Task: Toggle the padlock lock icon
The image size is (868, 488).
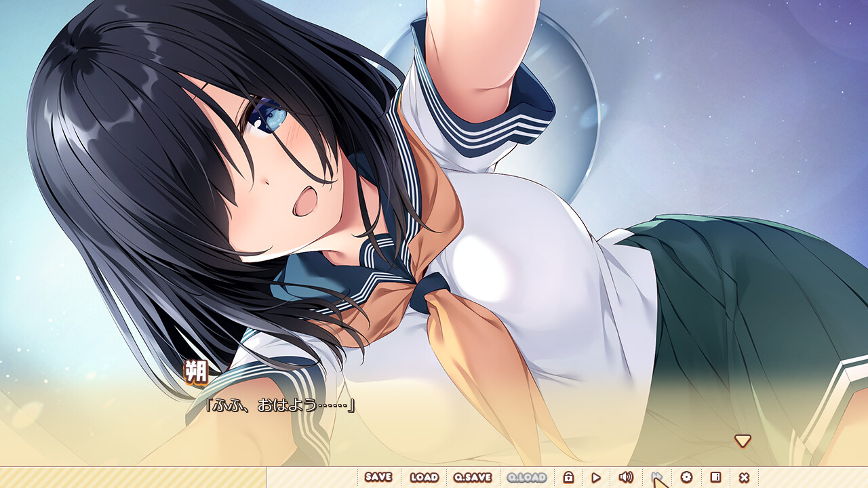Action: [568, 477]
